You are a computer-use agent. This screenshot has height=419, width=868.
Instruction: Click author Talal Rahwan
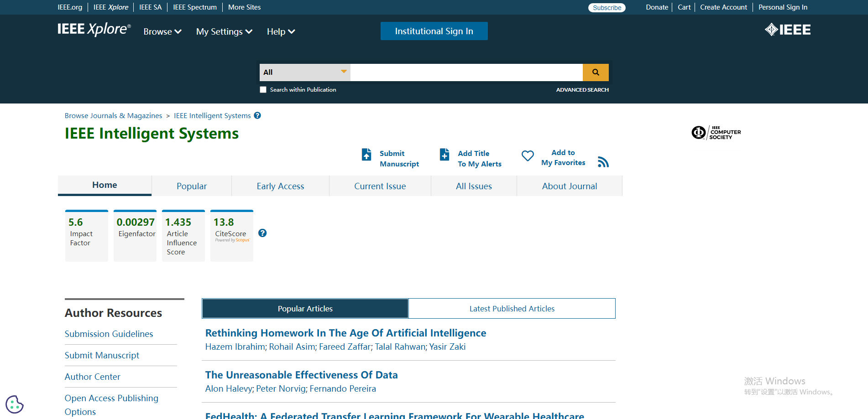pos(400,347)
